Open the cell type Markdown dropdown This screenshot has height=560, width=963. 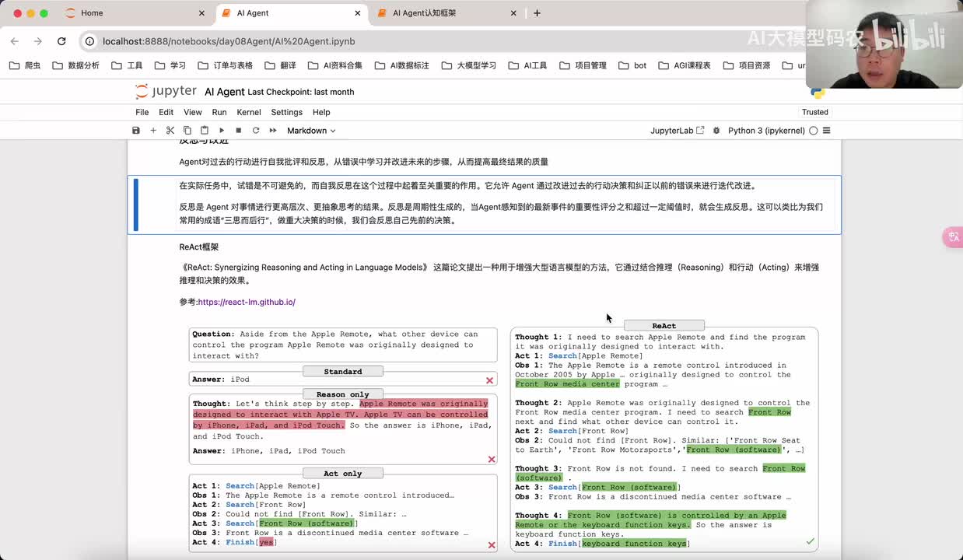(x=311, y=131)
